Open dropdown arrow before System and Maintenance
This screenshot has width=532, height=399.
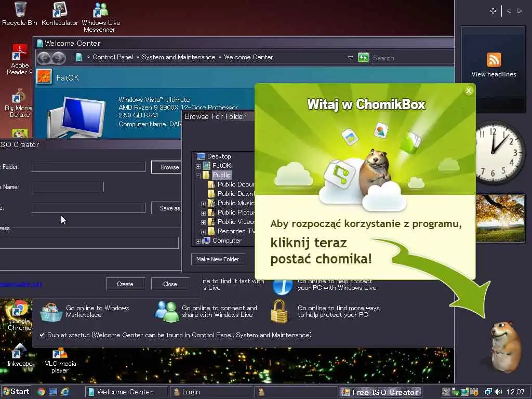pyautogui.click(x=138, y=57)
